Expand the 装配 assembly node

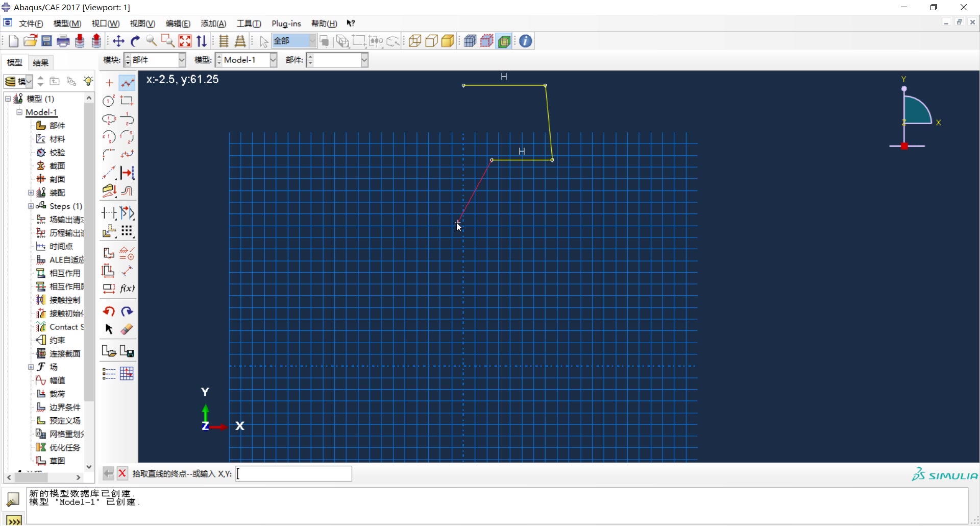(31, 193)
